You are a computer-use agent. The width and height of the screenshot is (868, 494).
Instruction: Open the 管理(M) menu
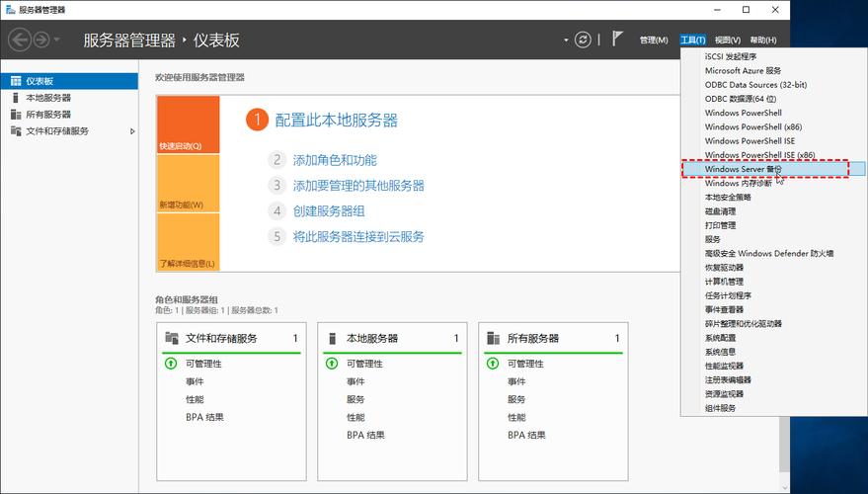654,40
